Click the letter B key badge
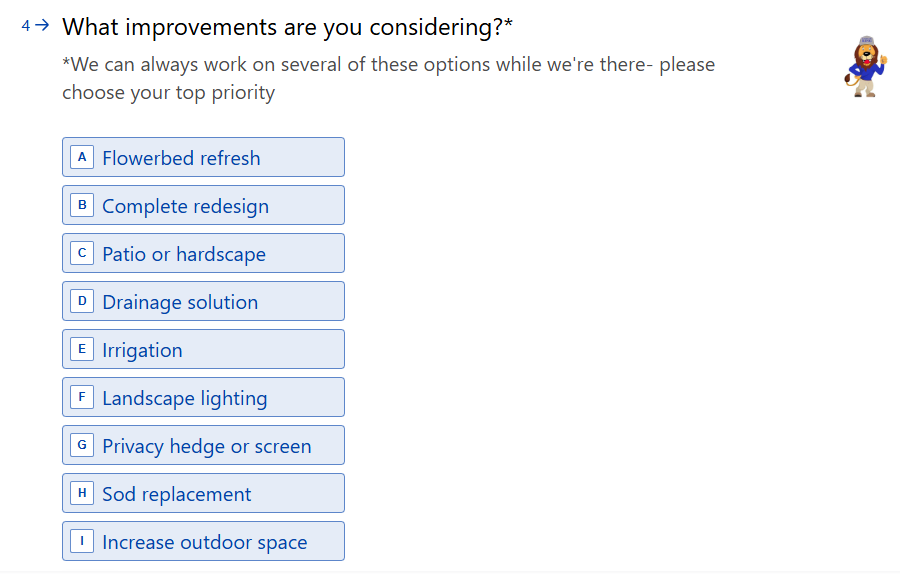Image resolution: width=900 pixels, height=576 pixels. point(83,205)
